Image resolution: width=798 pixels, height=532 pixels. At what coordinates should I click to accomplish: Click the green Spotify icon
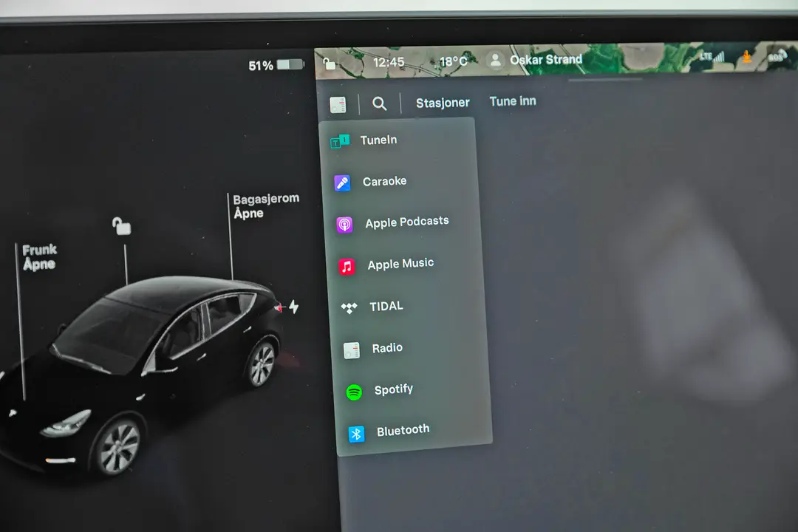(x=354, y=392)
